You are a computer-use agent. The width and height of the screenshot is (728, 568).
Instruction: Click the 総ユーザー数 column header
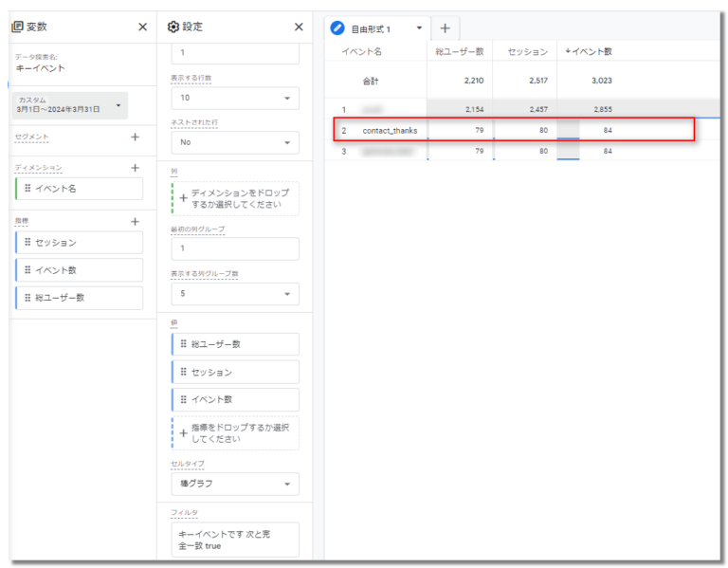(460, 51)
